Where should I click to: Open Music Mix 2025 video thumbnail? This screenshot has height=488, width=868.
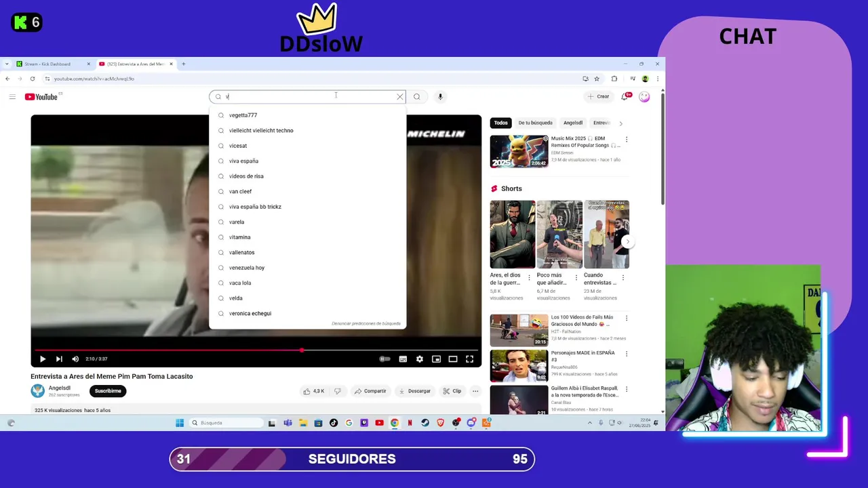coord(519,151)
